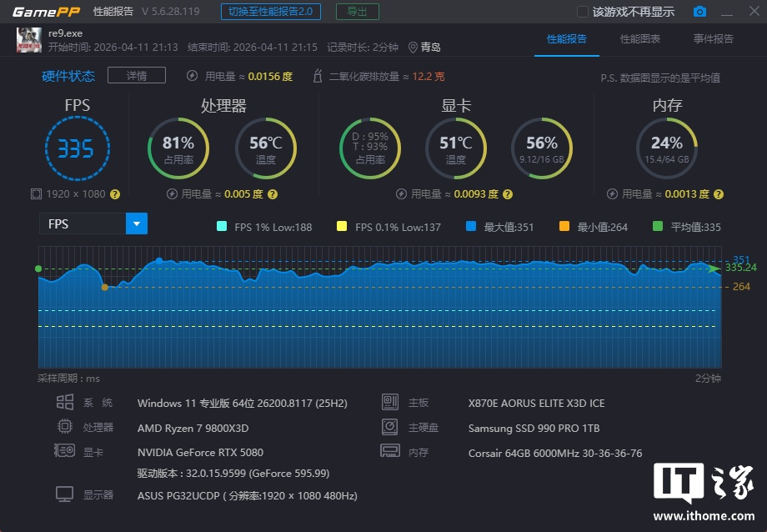
Task: Click the memory power usage help icon
Action: click(719, 194)
